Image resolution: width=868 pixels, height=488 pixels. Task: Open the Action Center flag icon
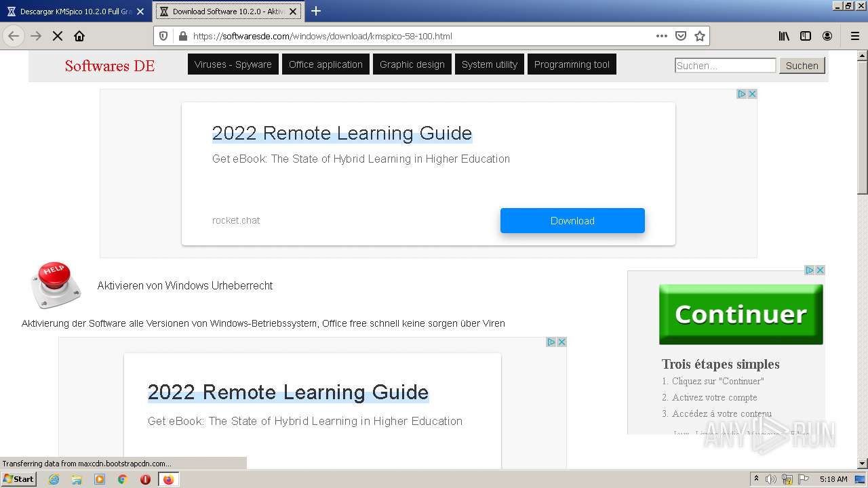[802, 479]
